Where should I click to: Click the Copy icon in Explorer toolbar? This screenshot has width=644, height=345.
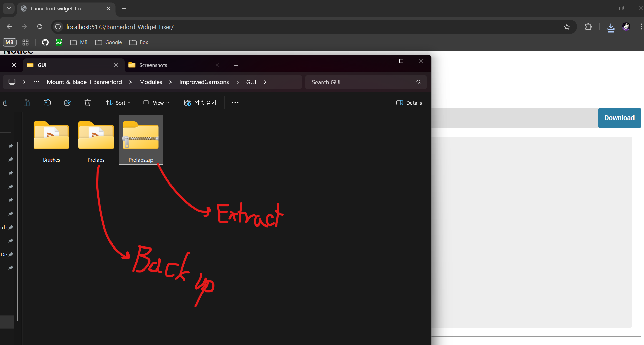6,103
